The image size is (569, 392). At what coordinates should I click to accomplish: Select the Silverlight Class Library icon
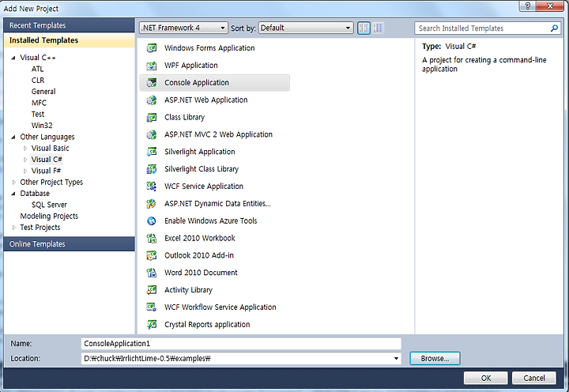point(151,169)
